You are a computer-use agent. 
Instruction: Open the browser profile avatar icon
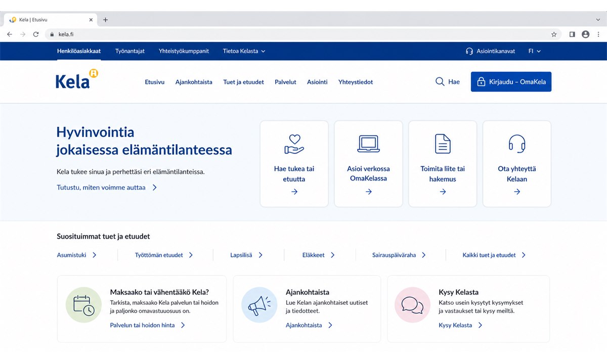click(586, 34)
